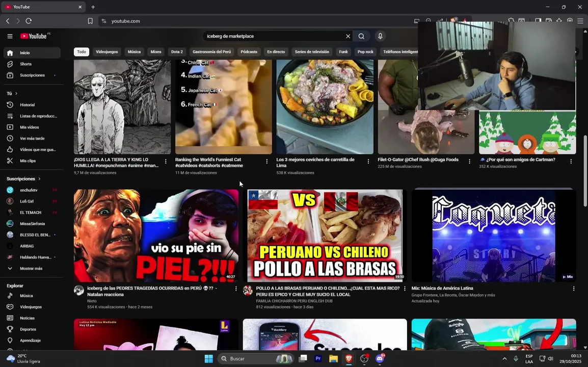Expand Mostrar más subscriptions
588x367 pixels.
(32, 269)
